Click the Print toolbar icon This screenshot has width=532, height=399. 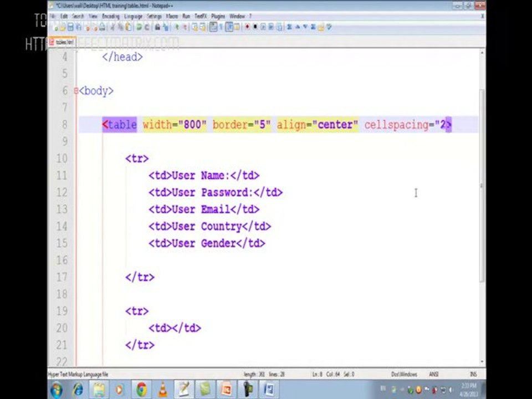click(x=103, y=28)
